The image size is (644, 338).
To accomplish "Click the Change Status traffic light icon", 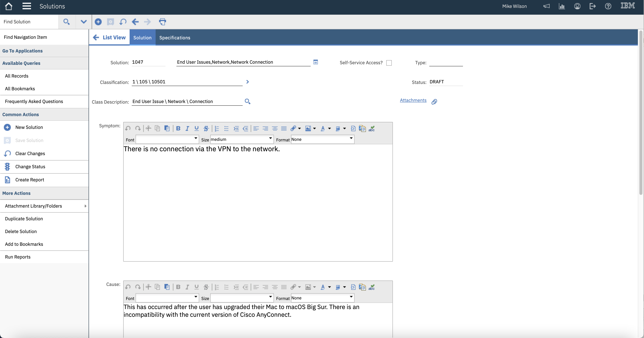I will (7, 166).
